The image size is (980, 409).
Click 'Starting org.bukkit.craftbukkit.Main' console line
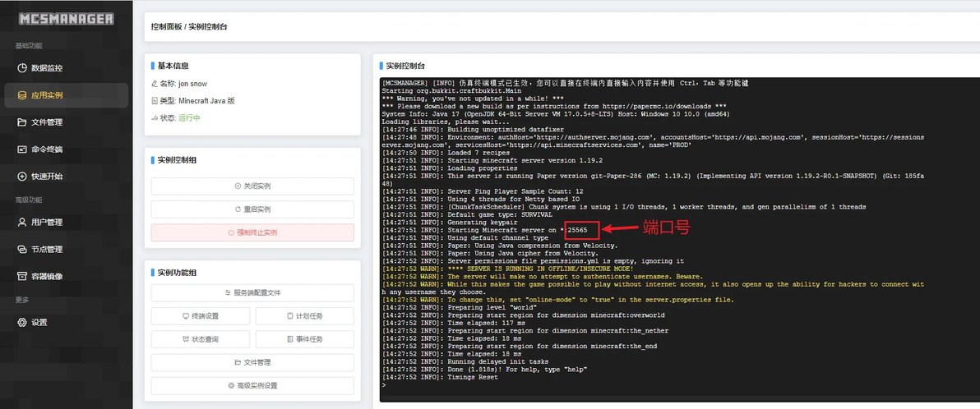click(x=451, y=91)
